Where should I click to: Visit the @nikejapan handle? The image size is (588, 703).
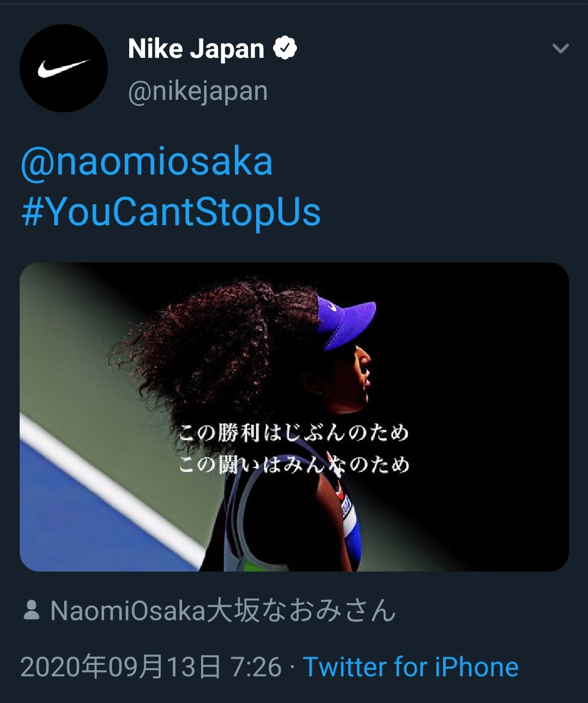(198, 91)
